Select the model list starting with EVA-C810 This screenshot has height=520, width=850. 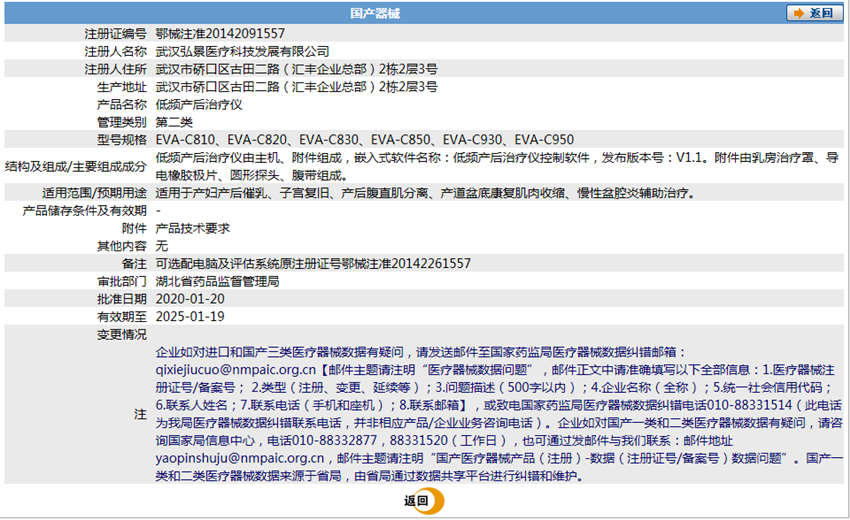365,140
